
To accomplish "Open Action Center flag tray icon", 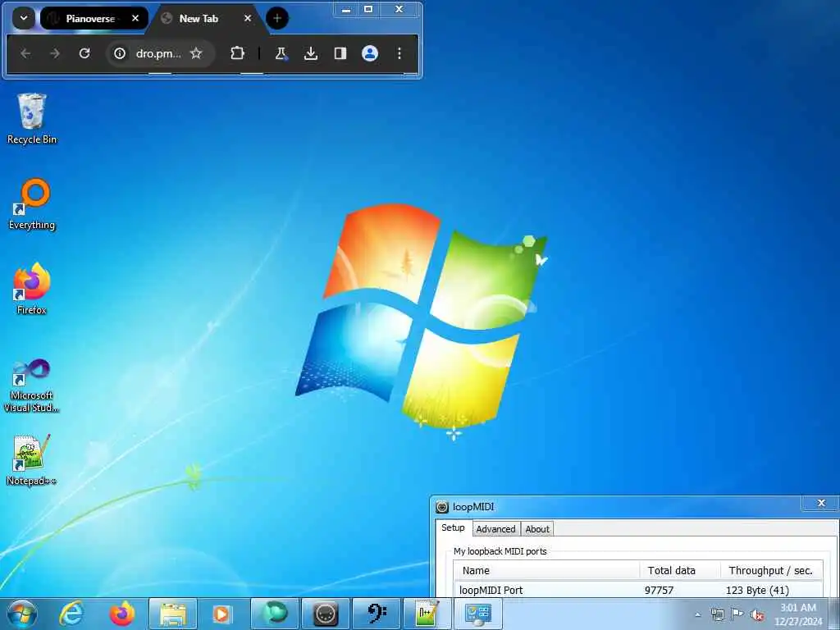I will tap(737, 614).
